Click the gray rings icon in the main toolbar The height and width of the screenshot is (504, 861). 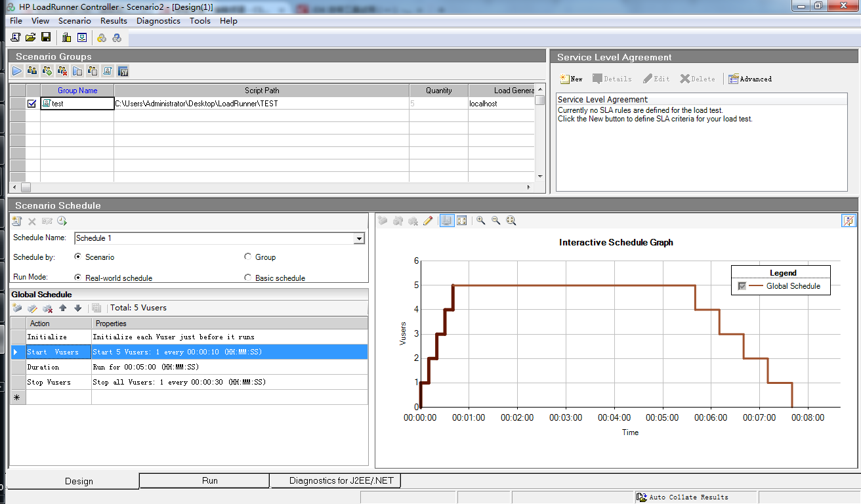coord(116,37)
